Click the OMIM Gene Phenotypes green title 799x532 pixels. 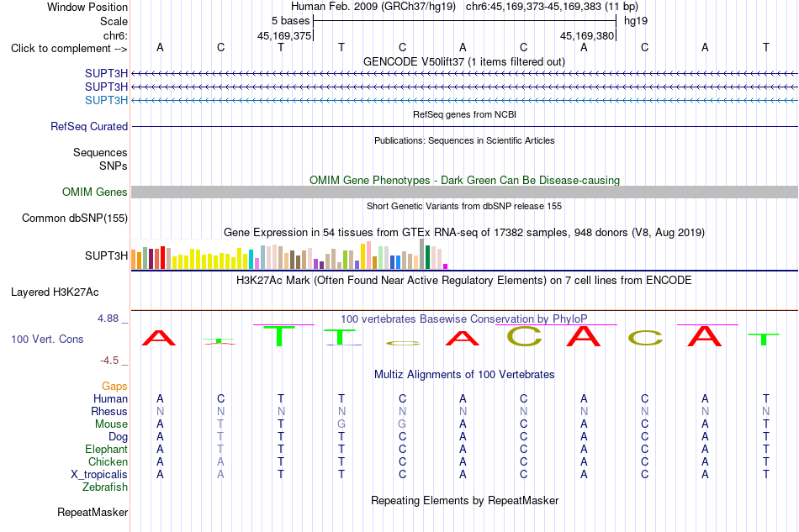tap(464, 180)
